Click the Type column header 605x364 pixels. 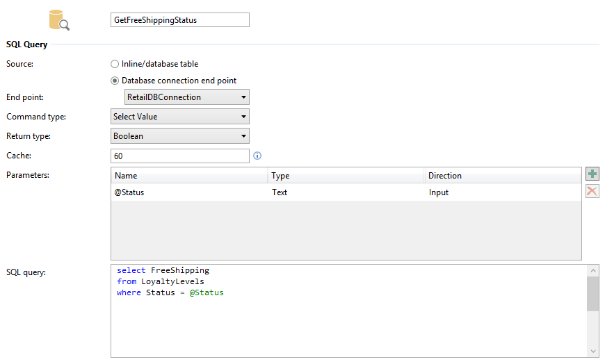click(346, 176)
